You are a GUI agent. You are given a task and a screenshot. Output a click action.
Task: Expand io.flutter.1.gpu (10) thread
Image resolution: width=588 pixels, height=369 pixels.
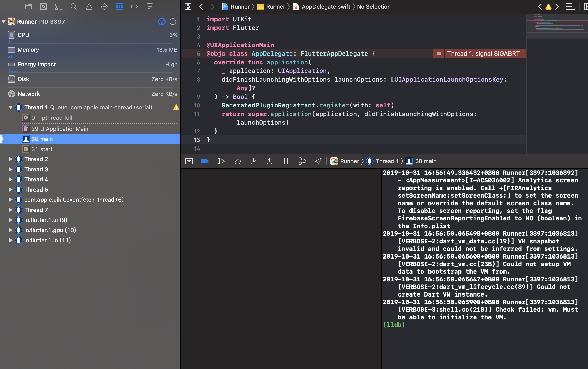(10, 230)
